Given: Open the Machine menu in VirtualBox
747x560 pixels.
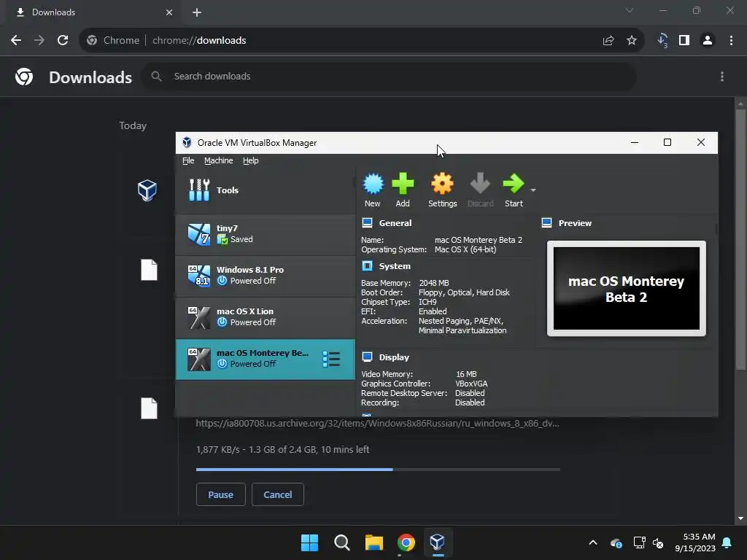Looking at the screenshot, I should coord(219,160).
